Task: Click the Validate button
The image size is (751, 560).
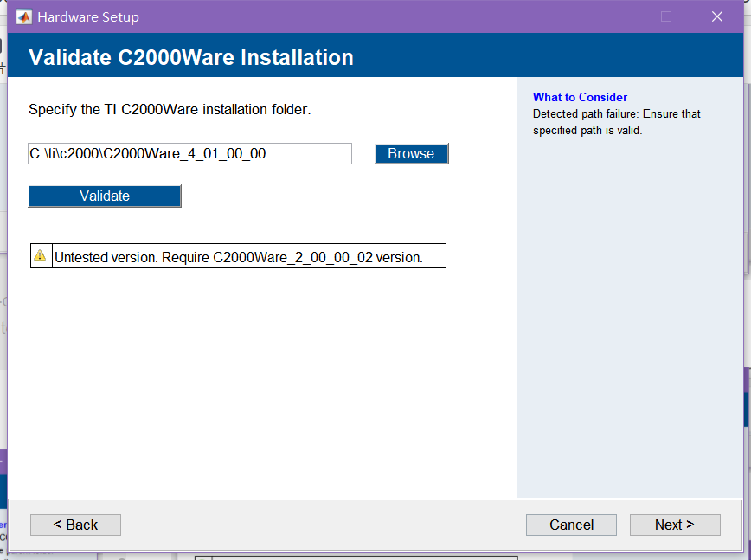Action: 105,196
